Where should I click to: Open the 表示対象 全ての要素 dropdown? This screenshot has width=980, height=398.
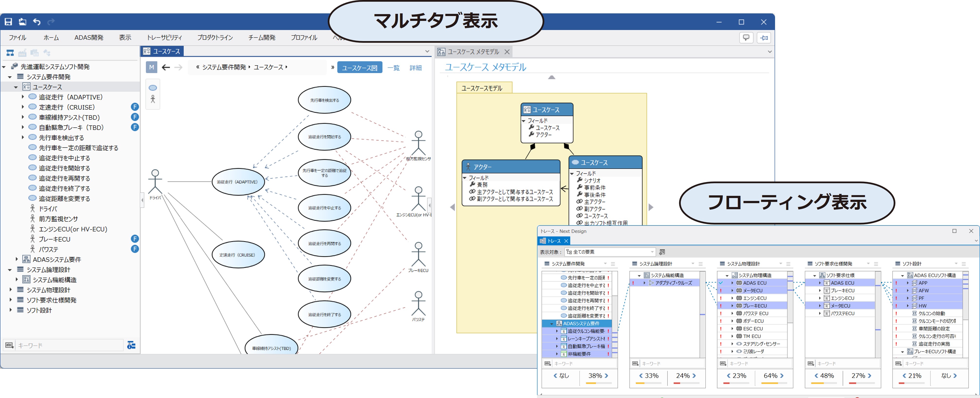[x=610, y=252]
